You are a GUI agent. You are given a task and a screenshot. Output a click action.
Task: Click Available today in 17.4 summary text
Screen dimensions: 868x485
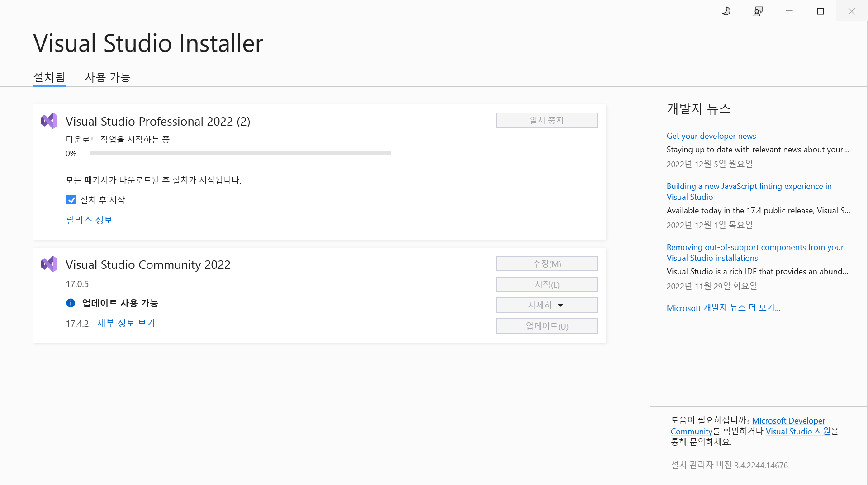(758, 211)
